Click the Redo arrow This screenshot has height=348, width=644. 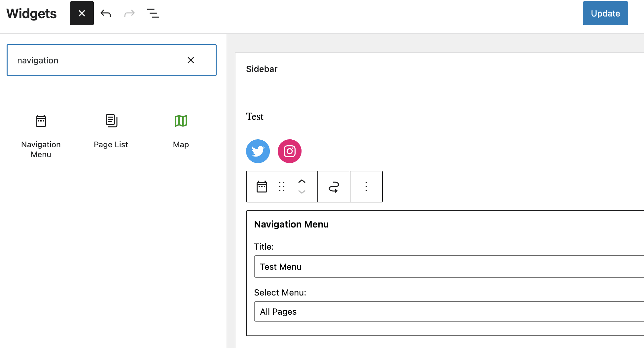point(129,14)
